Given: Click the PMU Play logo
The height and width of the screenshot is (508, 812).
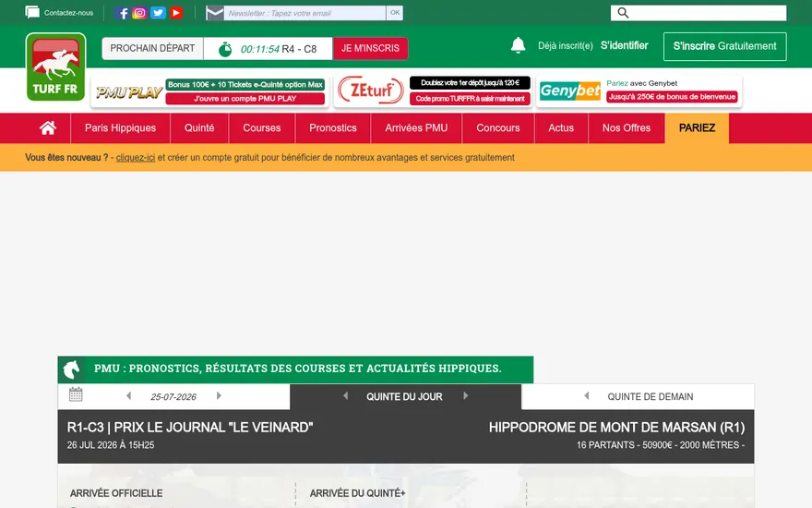Looking at the screenshot, I should tap(129, 92).
